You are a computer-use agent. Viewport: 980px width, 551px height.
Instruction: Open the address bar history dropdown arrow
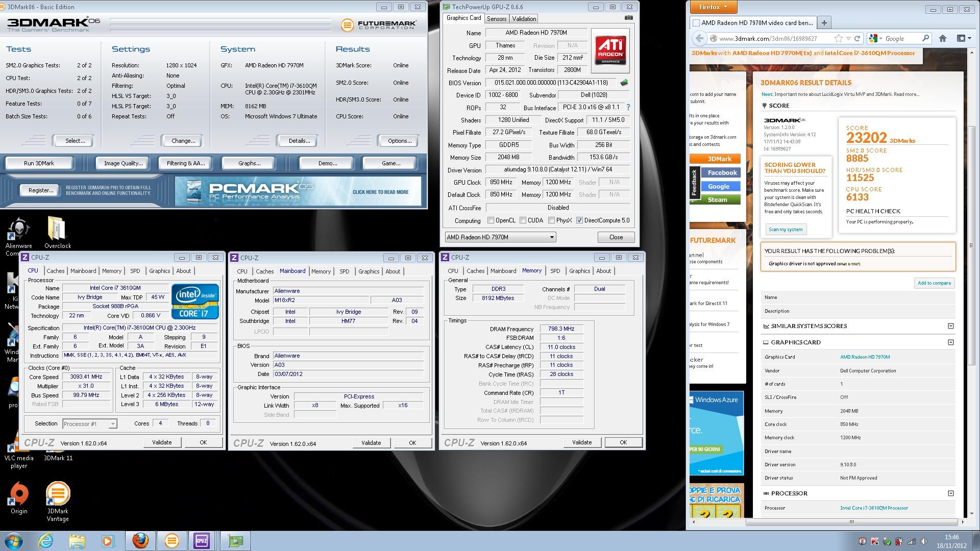point(848,38)
